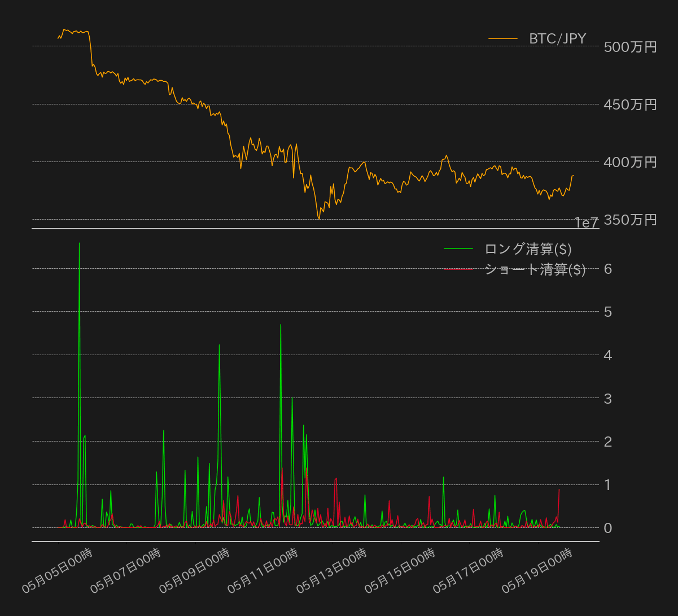
Task: Click the 350万円 price axis label
Action: 630,220
